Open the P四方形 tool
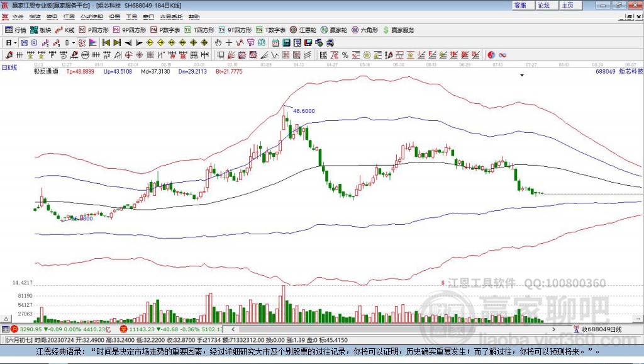This screenshot has width=644, height=364. click(x=94, y=30)
